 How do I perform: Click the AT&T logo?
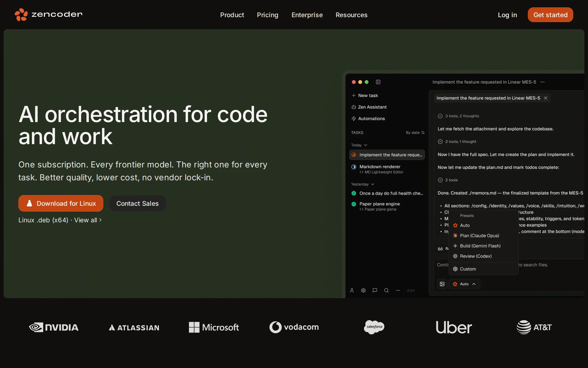tap(534, 327)
